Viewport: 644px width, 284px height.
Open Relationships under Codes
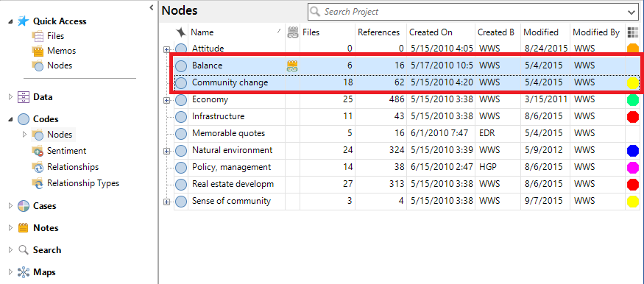pos(73,167)
